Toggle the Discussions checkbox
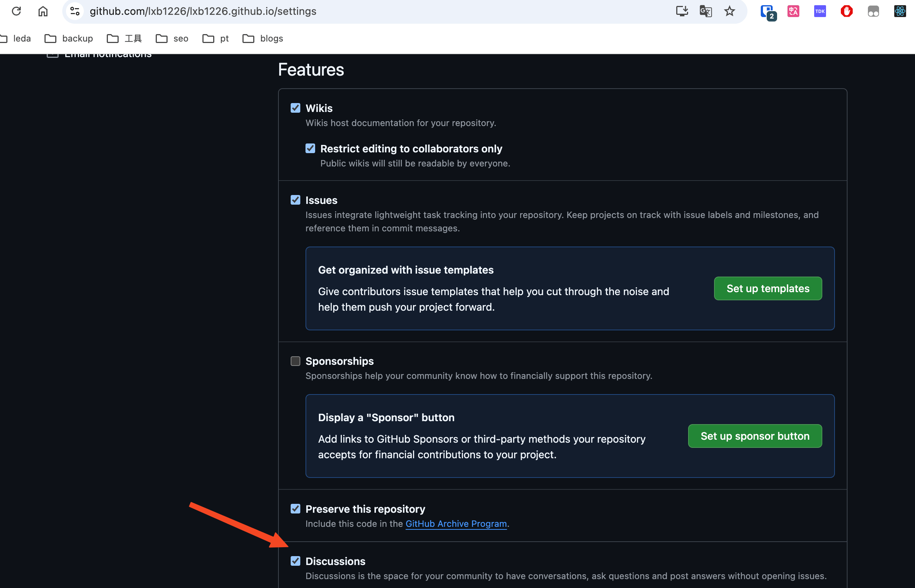 [295, 561]
